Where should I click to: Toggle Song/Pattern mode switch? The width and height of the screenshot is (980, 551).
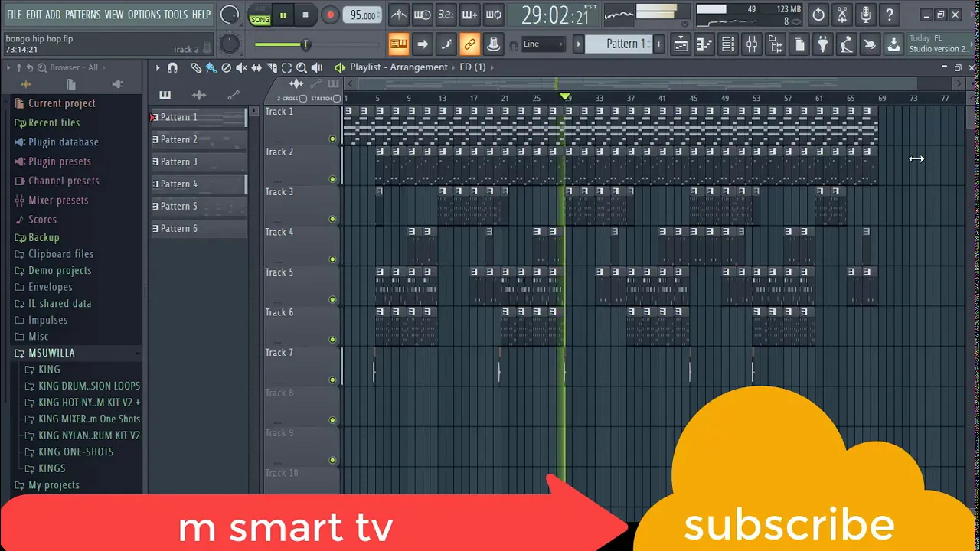(260, 15)
